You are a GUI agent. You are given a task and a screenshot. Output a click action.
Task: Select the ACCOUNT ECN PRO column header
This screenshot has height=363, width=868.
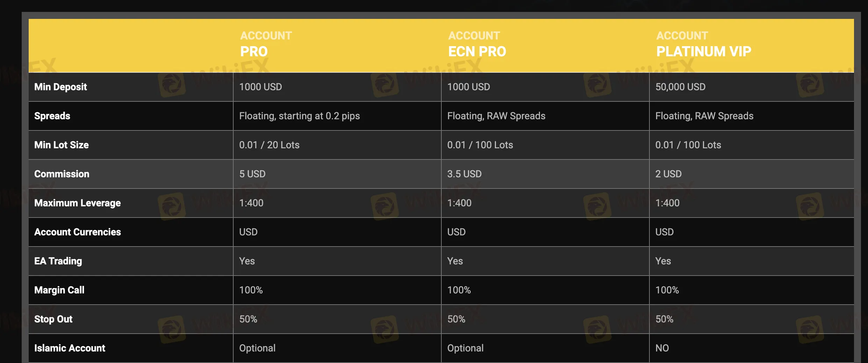click(x=477, y=44)
